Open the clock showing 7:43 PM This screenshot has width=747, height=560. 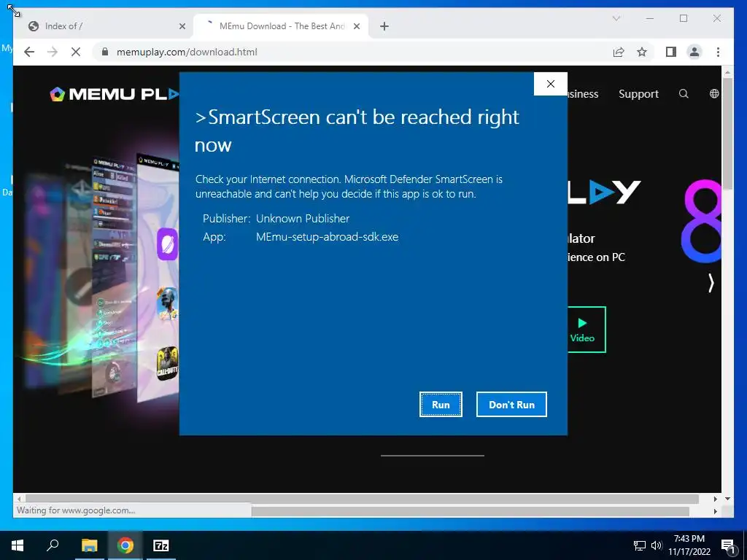pyautogui.click(x=689, y=545)
